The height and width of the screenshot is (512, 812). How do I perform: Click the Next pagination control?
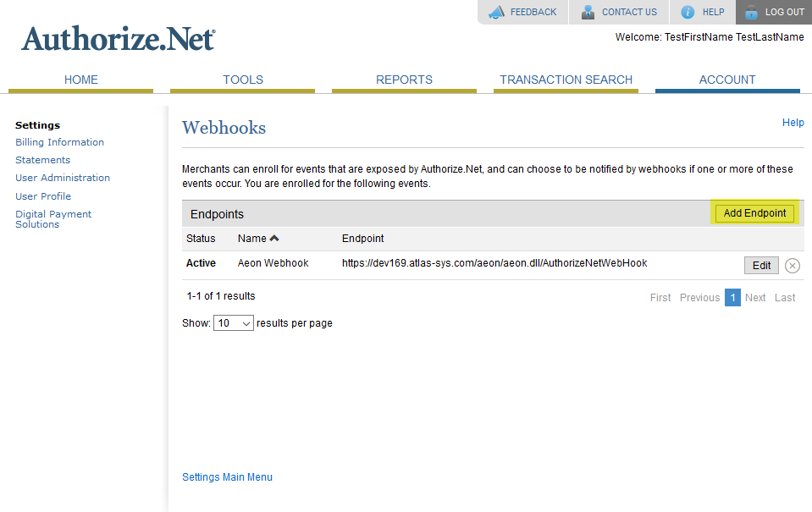tap(754, 297)
